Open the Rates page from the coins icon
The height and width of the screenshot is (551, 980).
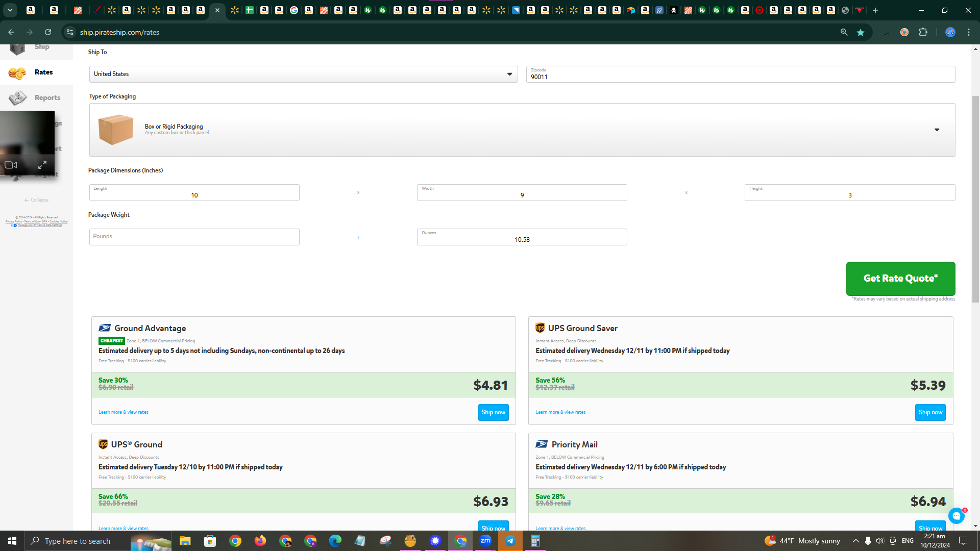coord(17,73)
